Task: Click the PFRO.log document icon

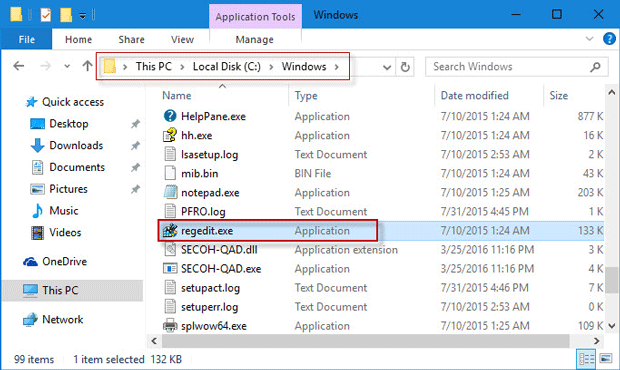Action: 170,211
